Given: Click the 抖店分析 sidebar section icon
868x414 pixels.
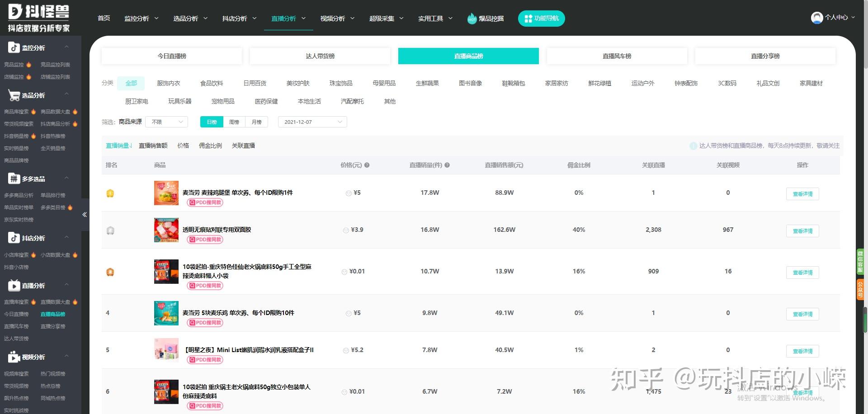Looking at the screenshot, I should 14,238.
